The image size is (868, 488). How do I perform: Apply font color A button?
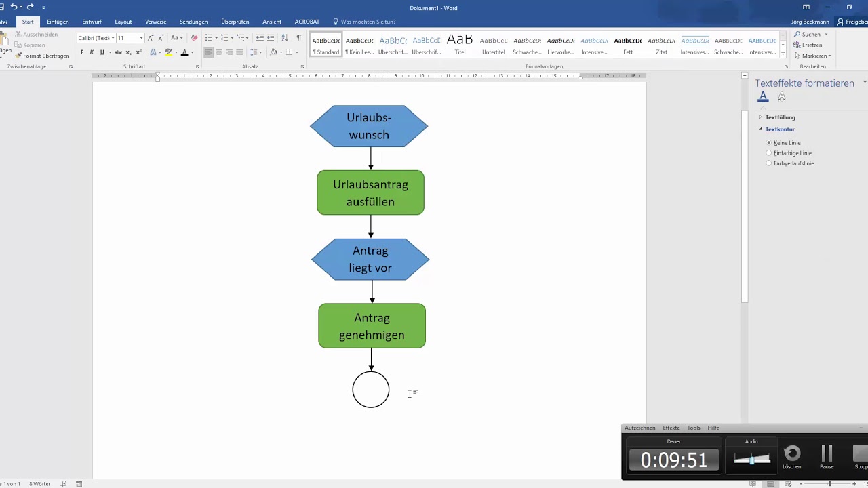pyautogui.click(x=184, y=52)
